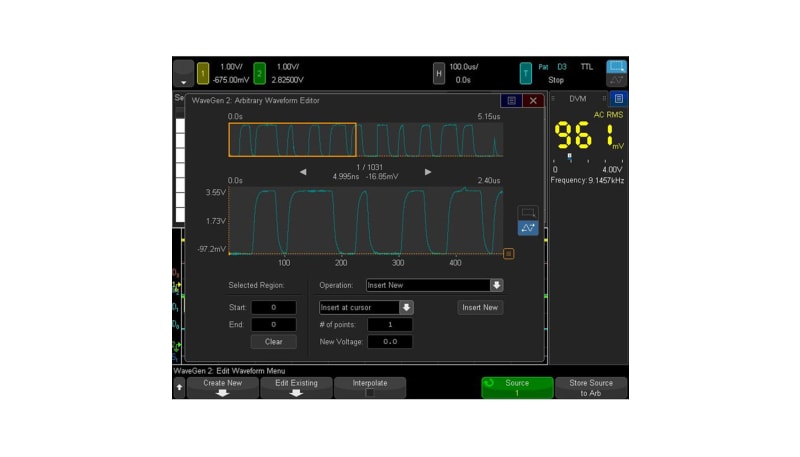Select the zoom box selection tool at top-right

(616, 67)
